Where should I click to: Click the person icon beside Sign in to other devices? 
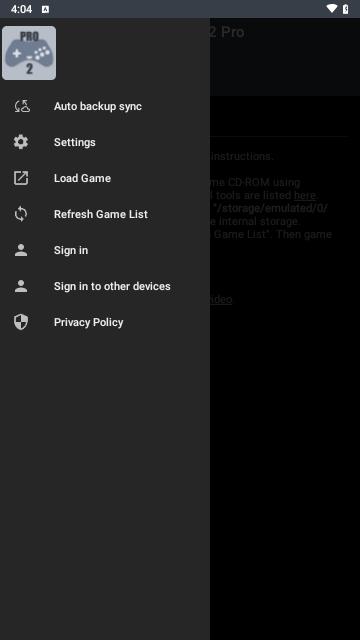coord(21,286)
